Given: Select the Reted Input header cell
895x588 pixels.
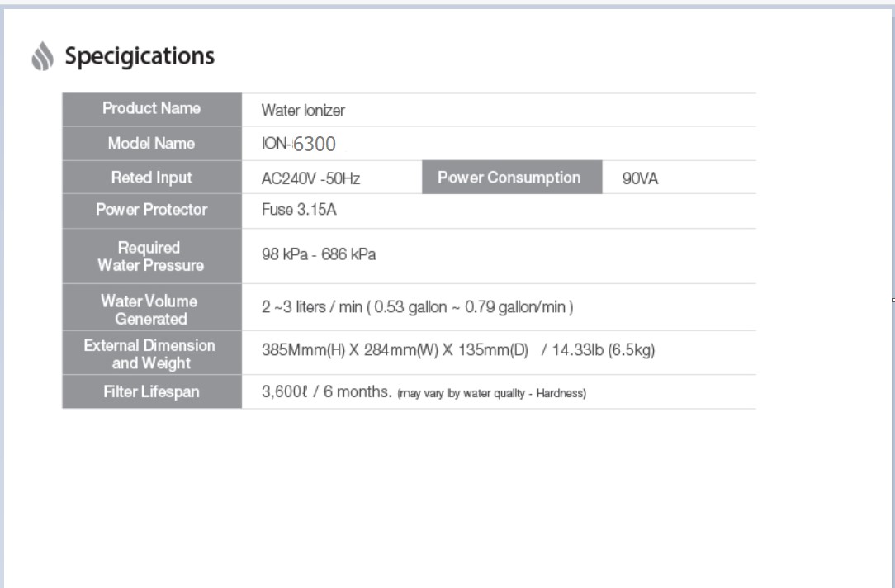Looking at the screenshot, I should 152,177.
